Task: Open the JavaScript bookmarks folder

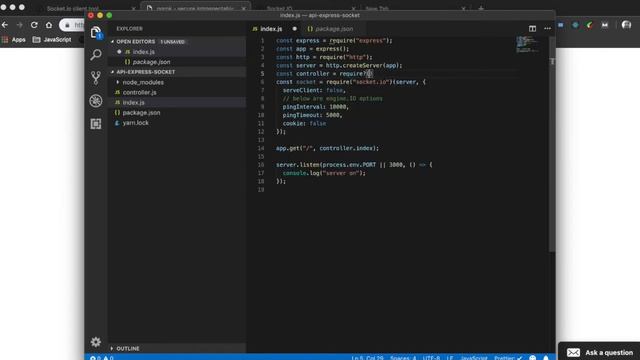Action: (52, 40)
